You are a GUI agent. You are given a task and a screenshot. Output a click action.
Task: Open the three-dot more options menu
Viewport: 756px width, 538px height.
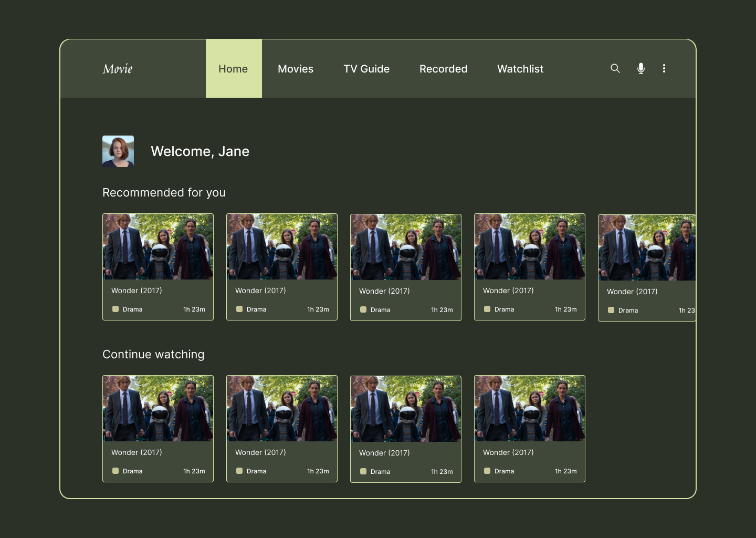coord(664,68)
